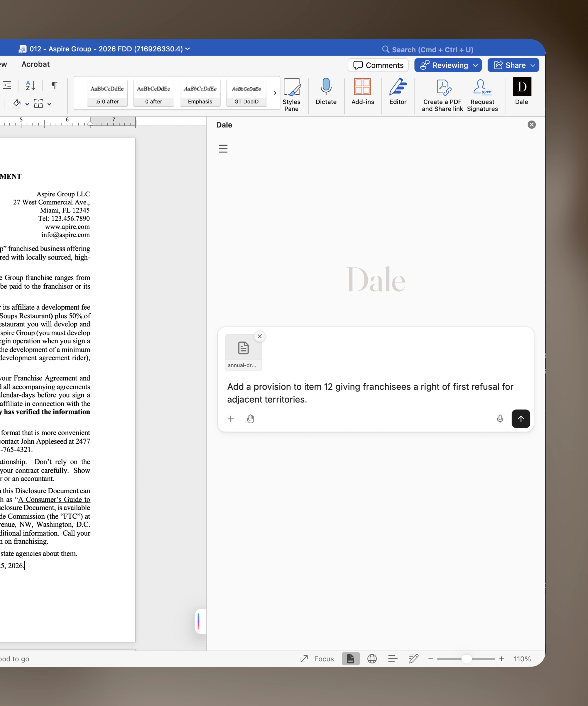Click the Aspire Group LLC line

63,194
